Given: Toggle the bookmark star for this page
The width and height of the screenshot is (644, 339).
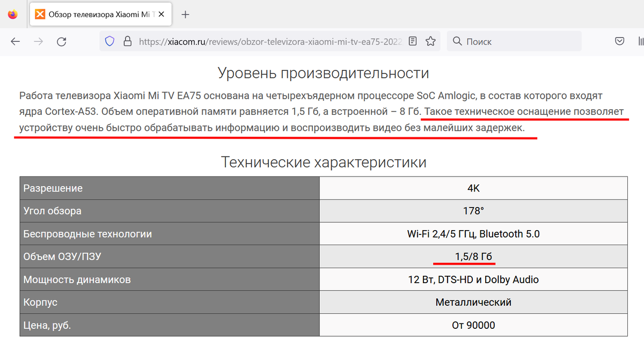Looking at the screenshot, I should [430, 41].
